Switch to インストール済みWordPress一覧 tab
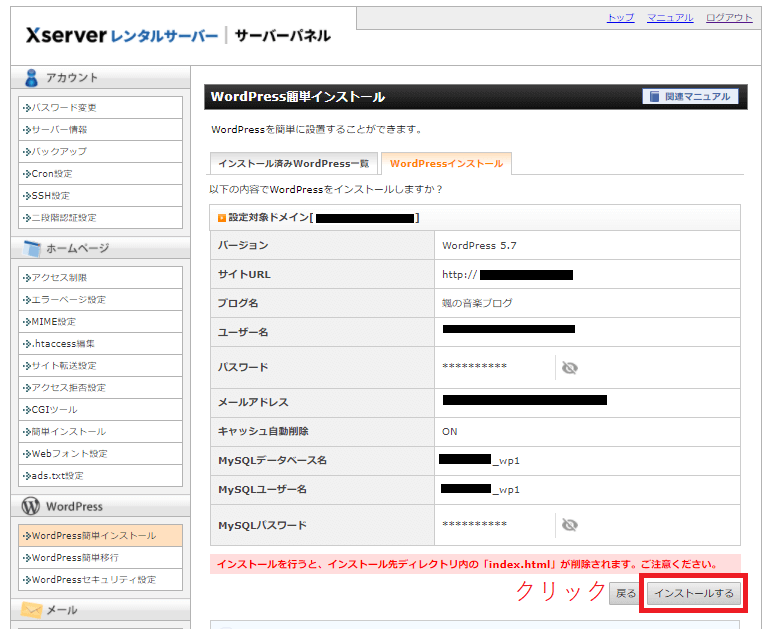 point(293,164)
